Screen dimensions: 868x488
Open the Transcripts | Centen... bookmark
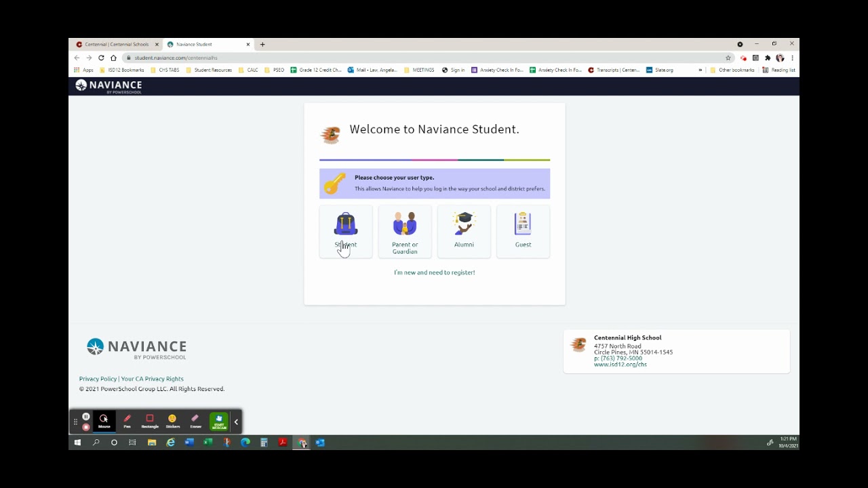614,70
